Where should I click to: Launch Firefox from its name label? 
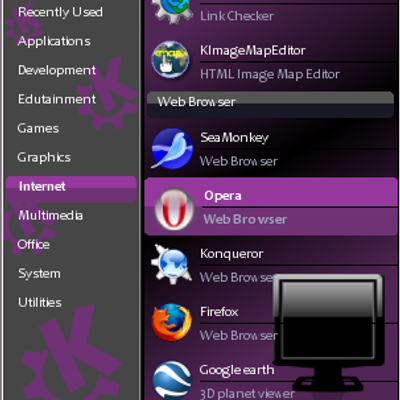(x=219, y=312)
